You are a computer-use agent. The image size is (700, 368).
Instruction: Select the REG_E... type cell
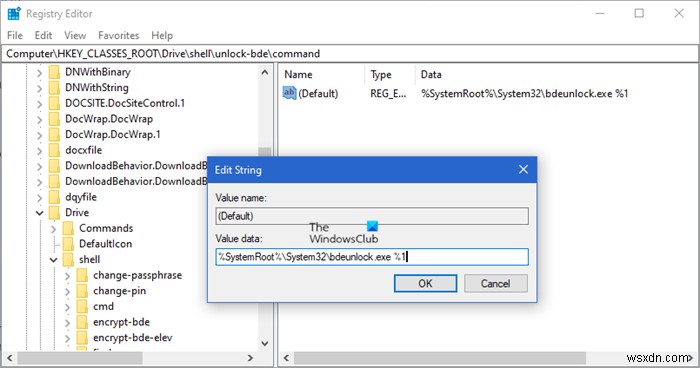[388, 93]
